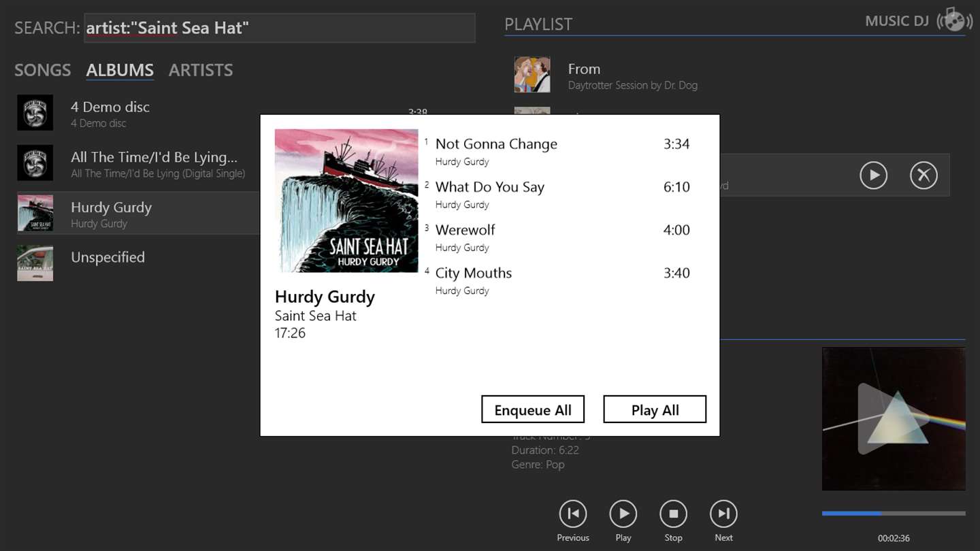Viewport: 980px width, 551px height.
Task: Click the playback progress bar
Action: pyautogui.click(x=894, y=514)
